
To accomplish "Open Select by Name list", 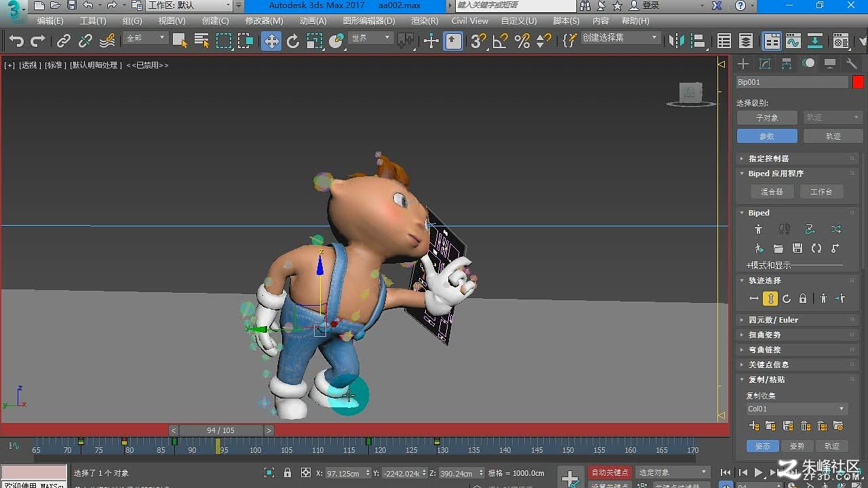I will click(201, 41).
